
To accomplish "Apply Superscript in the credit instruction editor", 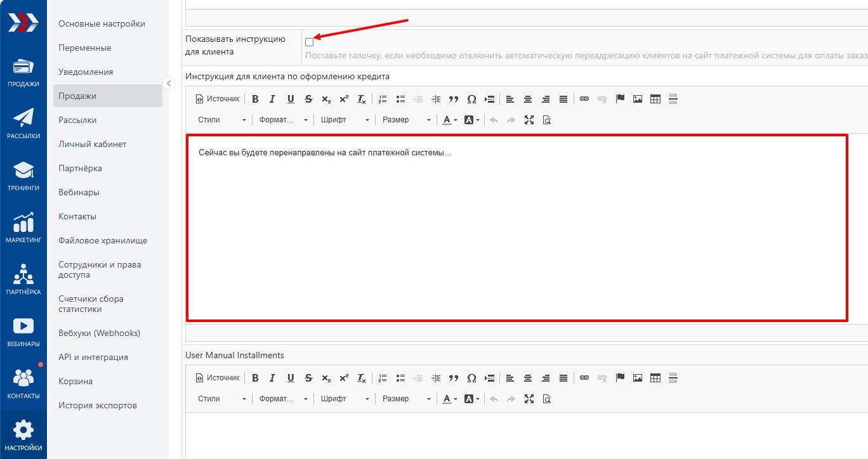I will click(x=344, y=99).
